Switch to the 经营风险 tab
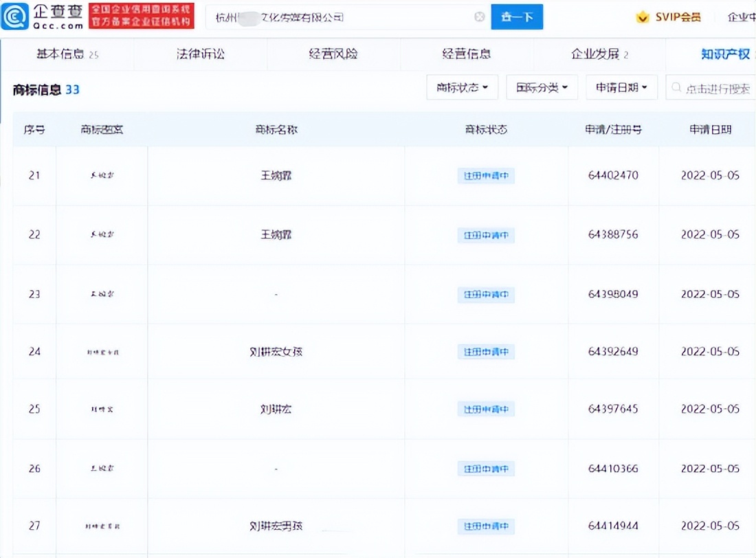Image resolution: width=756 pixels, height=558 pixels. pos(333,53)
